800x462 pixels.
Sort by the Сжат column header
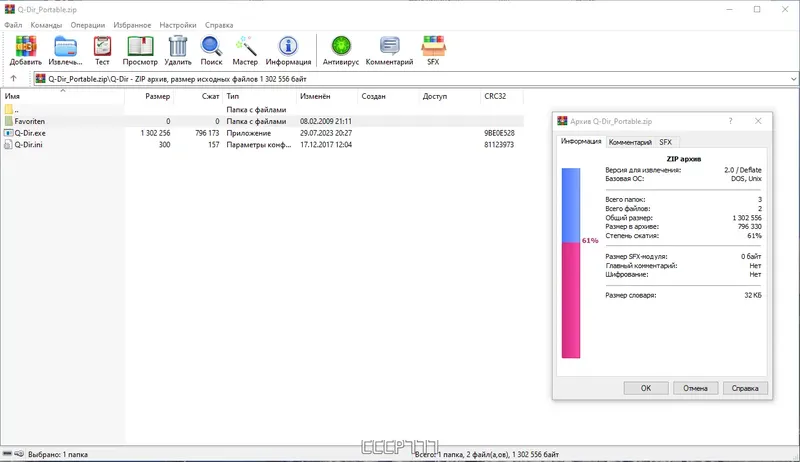pos(198,96)
